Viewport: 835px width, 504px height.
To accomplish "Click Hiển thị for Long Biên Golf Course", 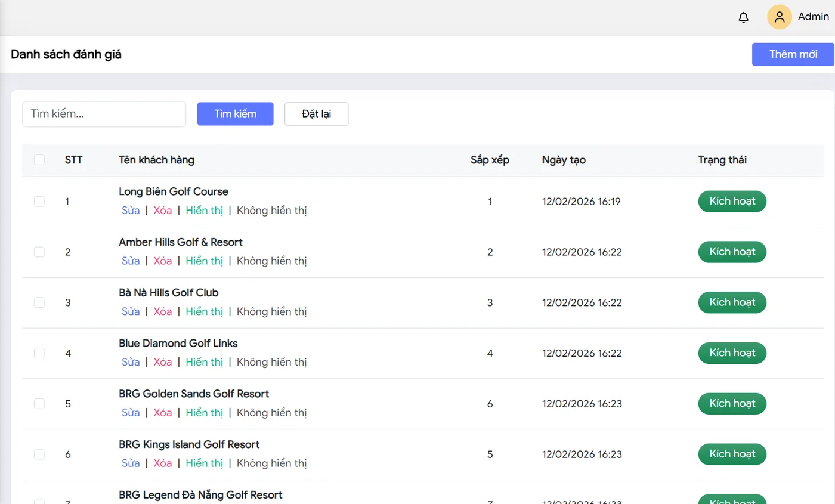I will pyautogui.click(x=204, y=211).
